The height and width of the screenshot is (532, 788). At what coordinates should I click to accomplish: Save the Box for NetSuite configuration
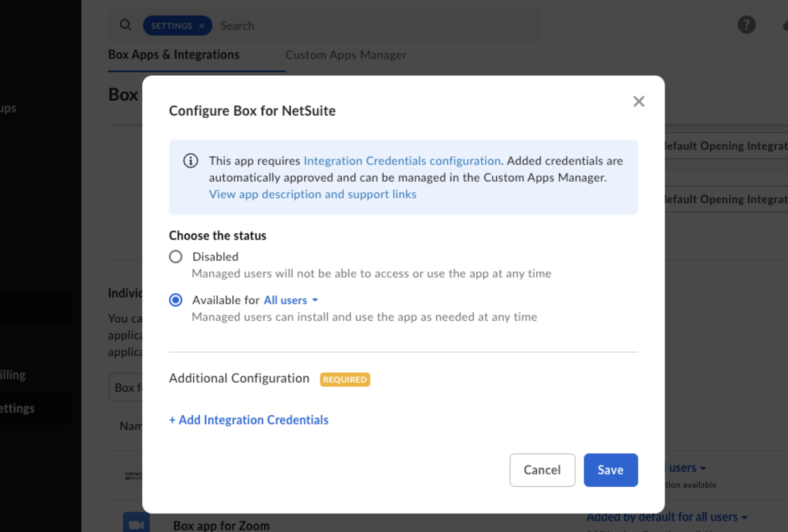tap(610, 470)
